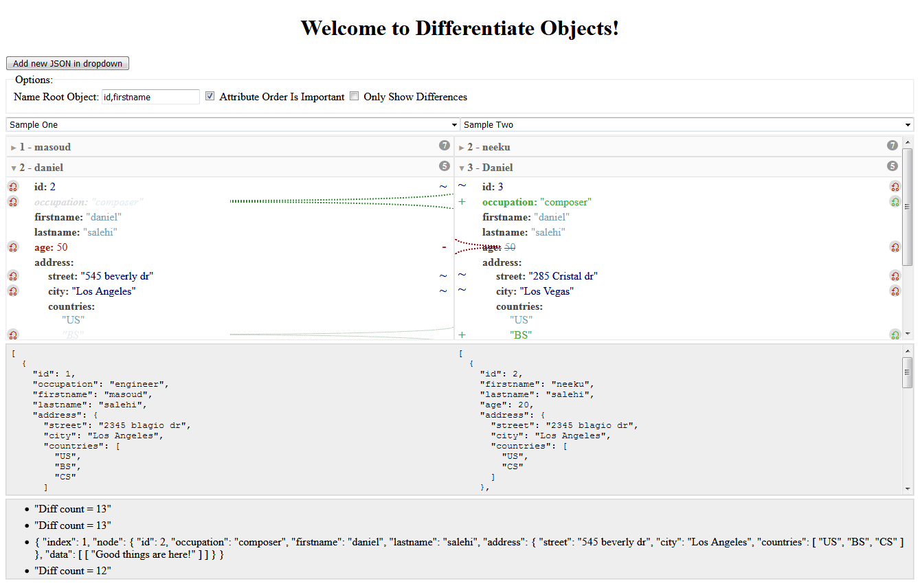Click the Name Root Object input field
The image size is (920, 588).
point(150,97)
